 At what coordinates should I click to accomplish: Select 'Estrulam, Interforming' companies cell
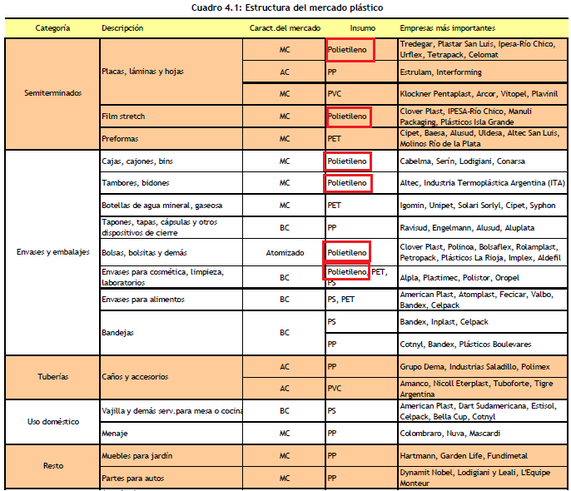pos(483,72)
